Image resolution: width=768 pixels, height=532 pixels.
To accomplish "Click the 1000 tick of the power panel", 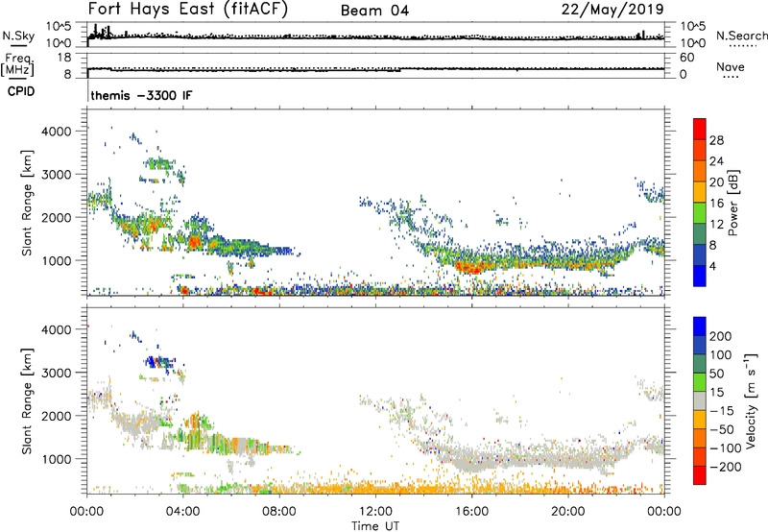I will pos(56,260).
